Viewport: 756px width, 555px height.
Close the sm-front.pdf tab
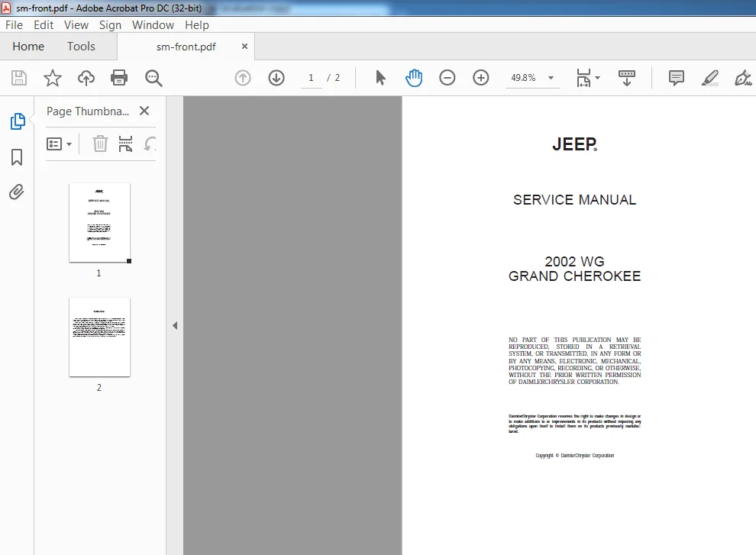244,47
